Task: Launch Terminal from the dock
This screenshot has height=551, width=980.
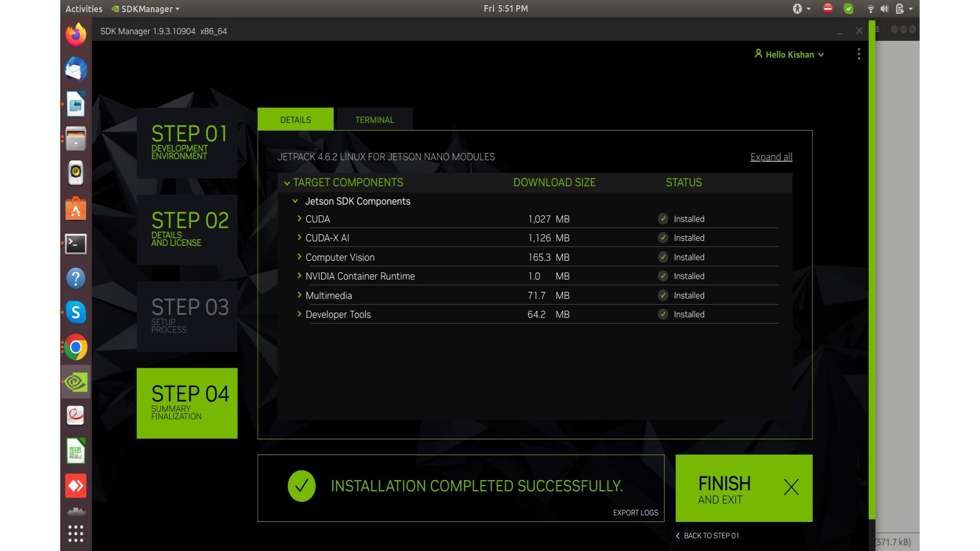Action: tap(76, 244)
